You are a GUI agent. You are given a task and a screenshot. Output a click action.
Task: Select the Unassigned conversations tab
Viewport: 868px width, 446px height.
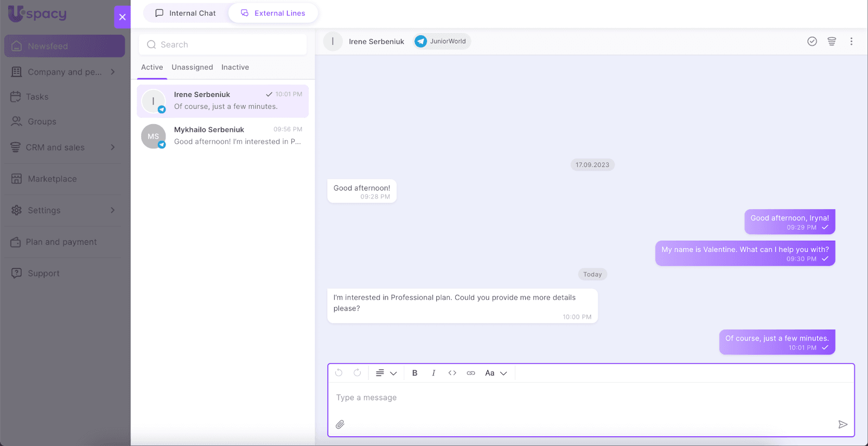(192, 67)
